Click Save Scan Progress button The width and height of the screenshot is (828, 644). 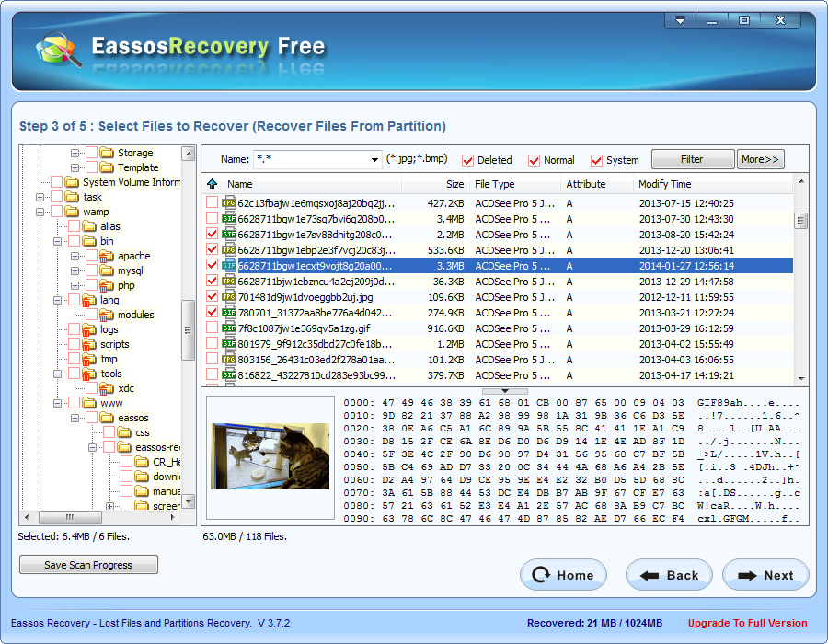88,564
